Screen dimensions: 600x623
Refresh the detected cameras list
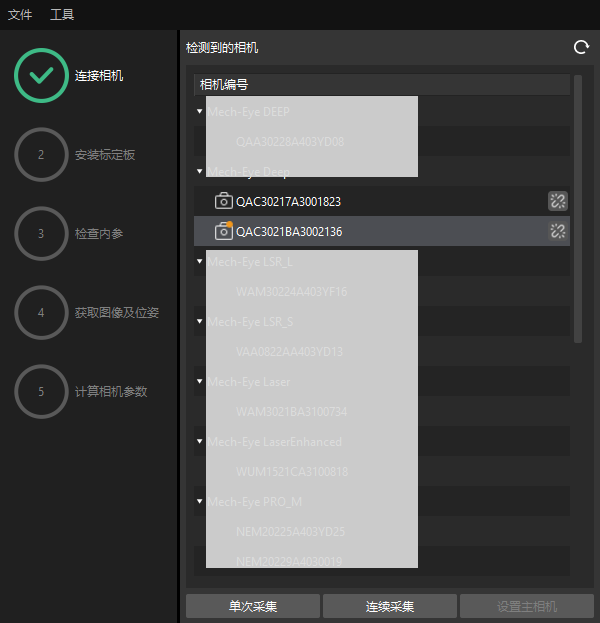[x=581, y=47]
